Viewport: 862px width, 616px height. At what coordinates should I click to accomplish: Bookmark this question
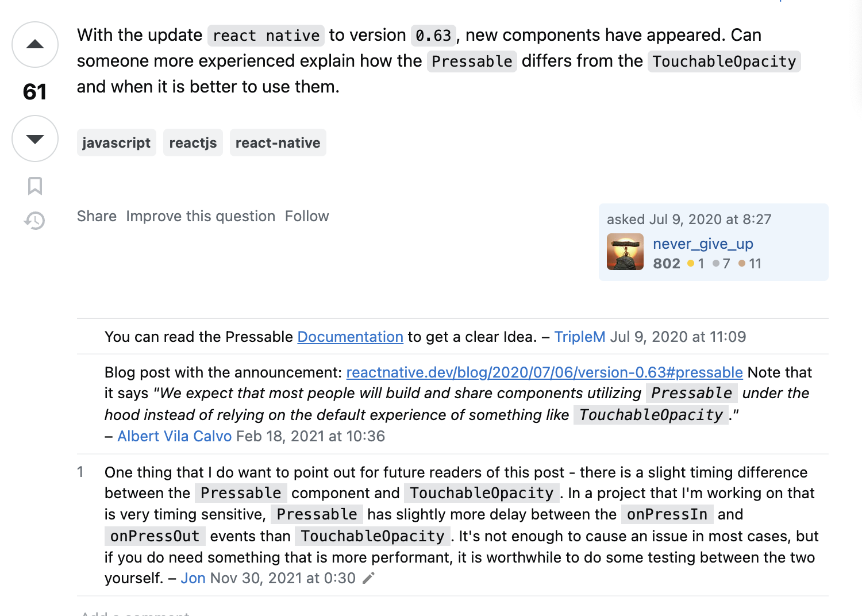coord(34,186)
